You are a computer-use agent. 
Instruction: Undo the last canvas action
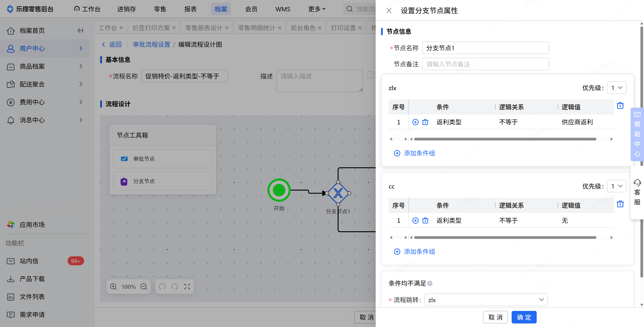coord(162,287)
